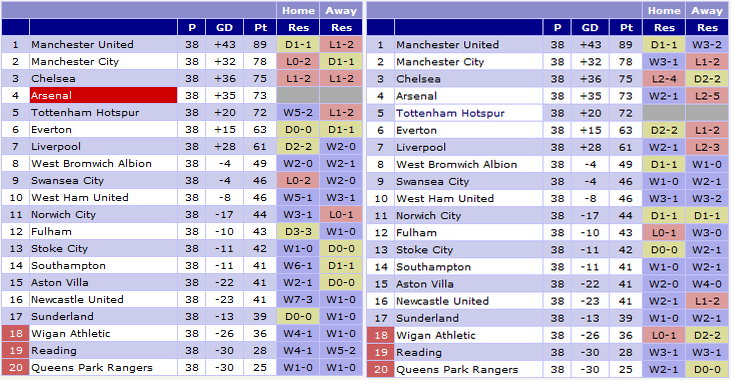Click red position 20 QPR cell, right
This screenshot has height=380, width=731.
pos(380,369)
